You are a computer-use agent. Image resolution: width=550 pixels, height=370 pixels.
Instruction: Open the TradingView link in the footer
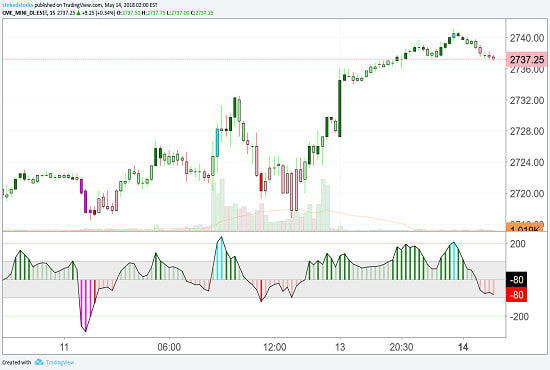point(60,362)
